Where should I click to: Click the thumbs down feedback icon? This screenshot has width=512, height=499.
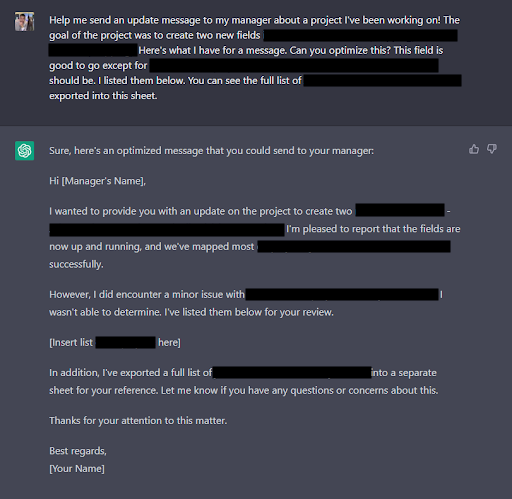(492, 149)
